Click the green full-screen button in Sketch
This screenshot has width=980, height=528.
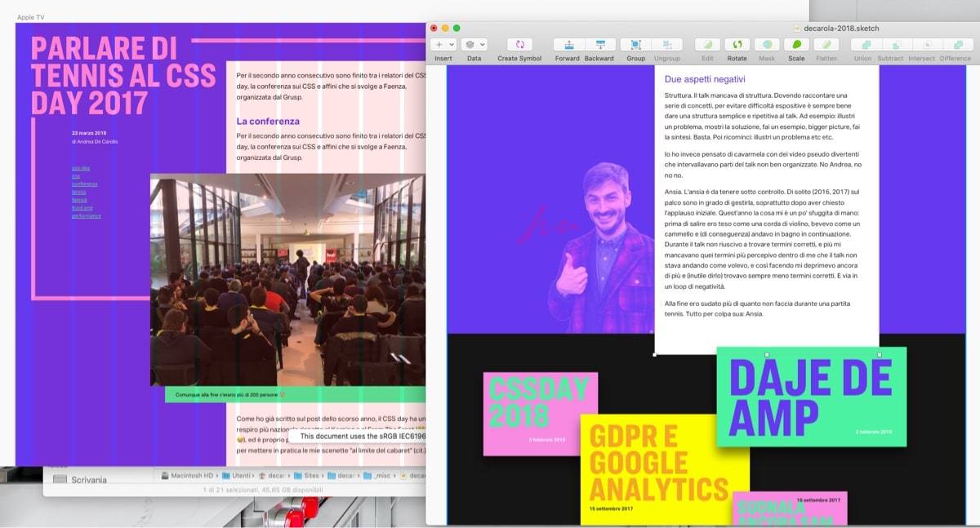click(x=457, y=28)
